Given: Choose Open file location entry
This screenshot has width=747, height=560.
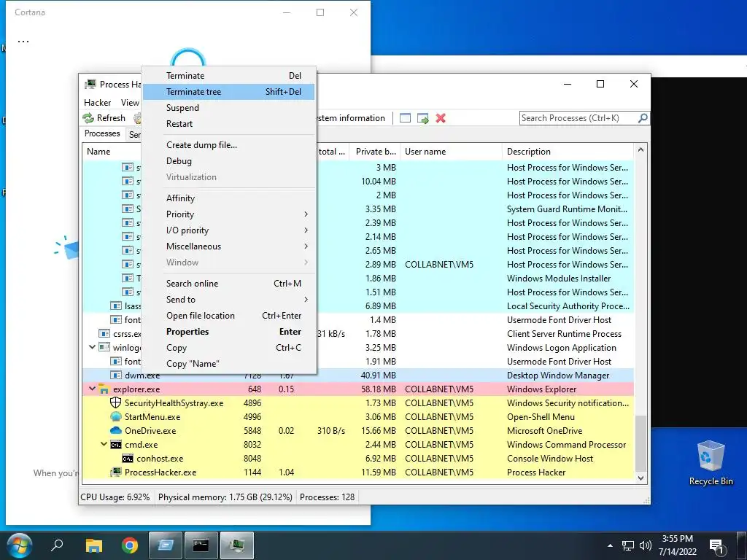Looking at the screenshot, I should (x=228, y=316).
